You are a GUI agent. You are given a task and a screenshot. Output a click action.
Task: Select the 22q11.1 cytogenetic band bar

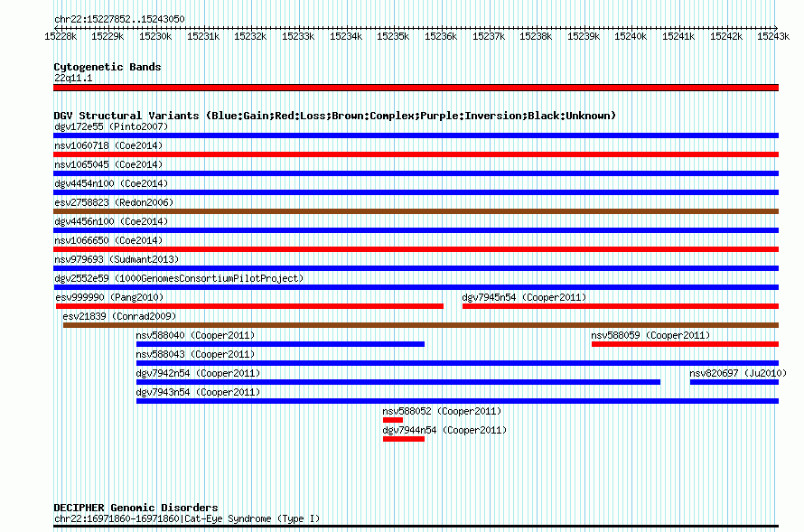point(416,88)
